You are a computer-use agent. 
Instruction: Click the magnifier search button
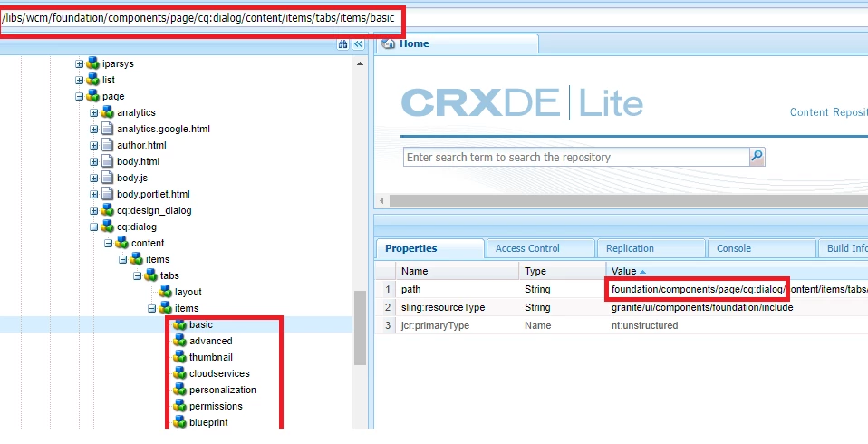(757, 157)
